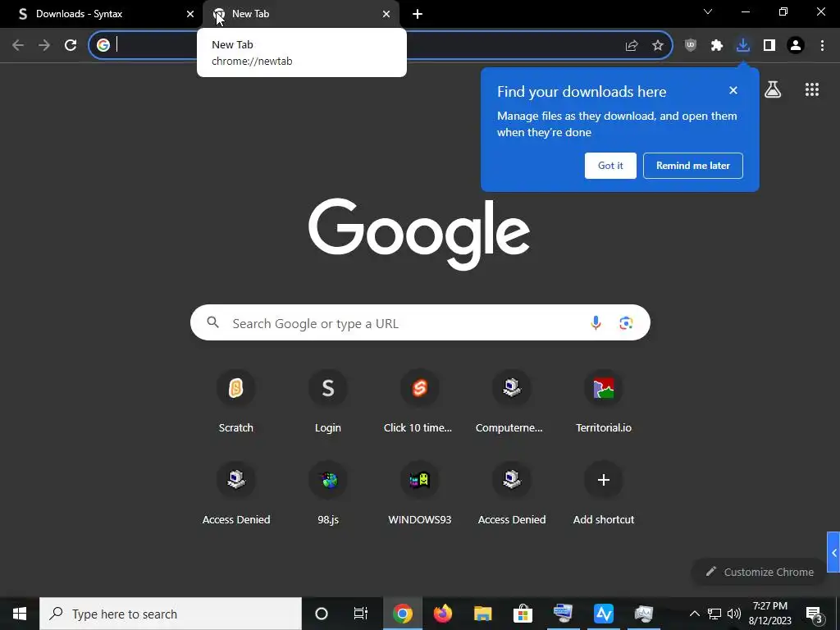This screenshot has height=630, width=840.
Task: Click the Chrome taskbar icon
Action: [403, 614]
